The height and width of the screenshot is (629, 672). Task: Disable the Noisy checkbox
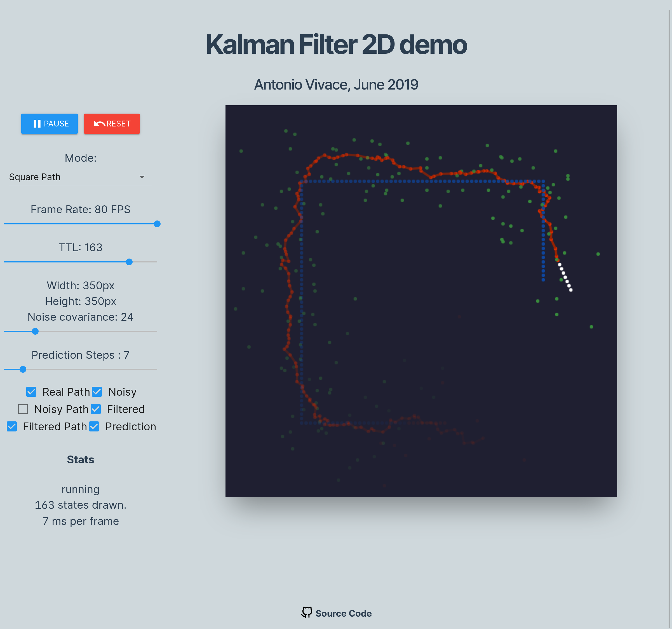97,392
